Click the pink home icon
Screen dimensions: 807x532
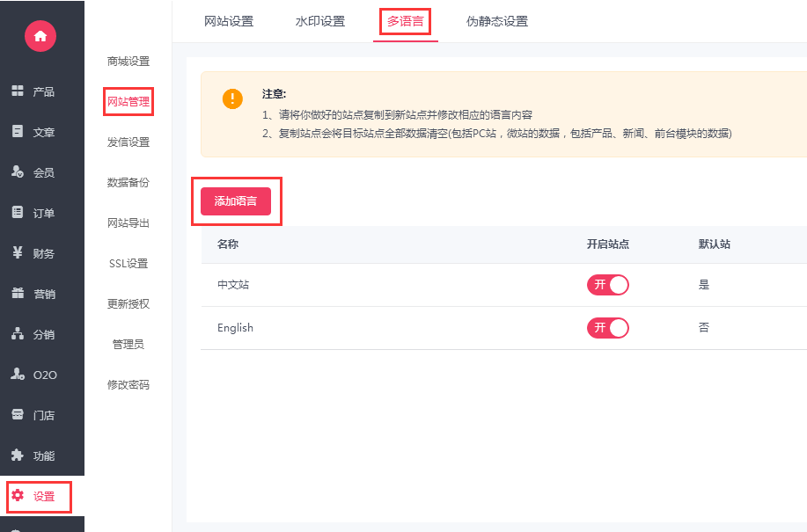[x=40, y=36]
